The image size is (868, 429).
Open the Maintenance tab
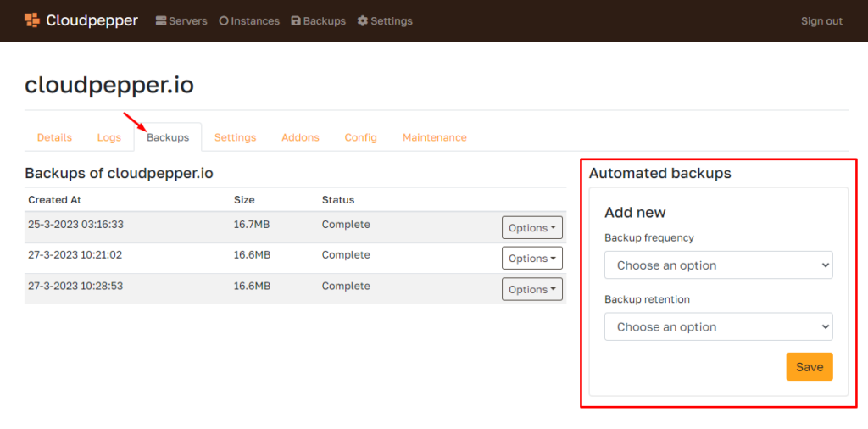(x=434, y=137)
